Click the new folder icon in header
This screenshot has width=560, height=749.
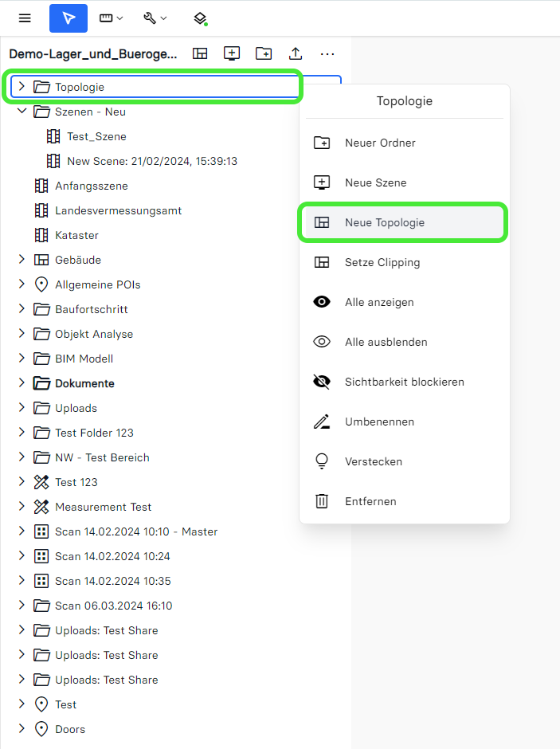click(x=264, y=53)
